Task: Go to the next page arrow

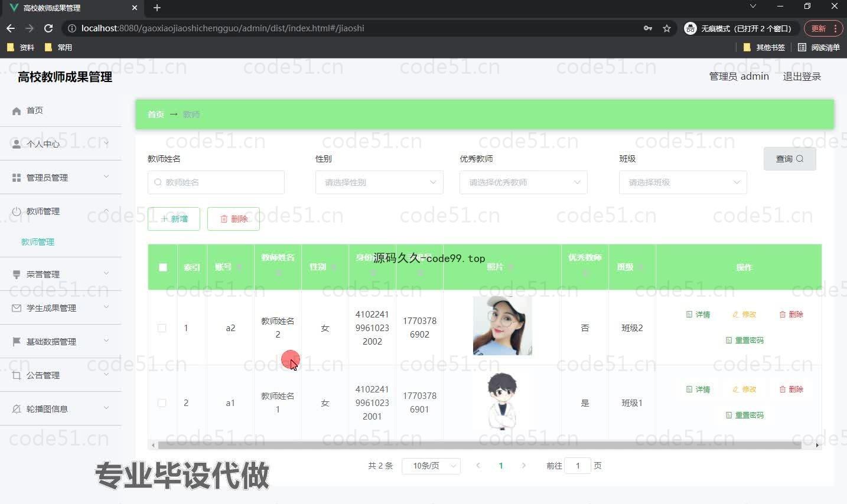Action: click(523, 466)
